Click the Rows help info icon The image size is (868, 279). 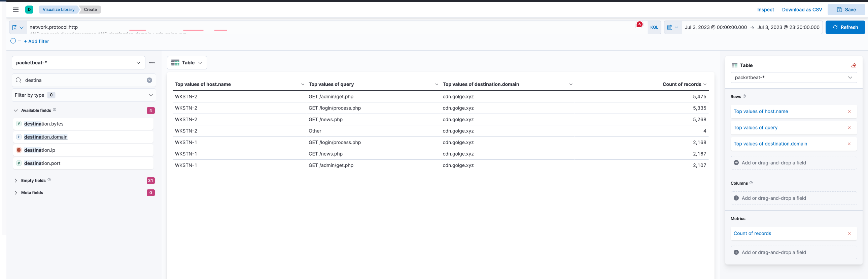(744, 96)
